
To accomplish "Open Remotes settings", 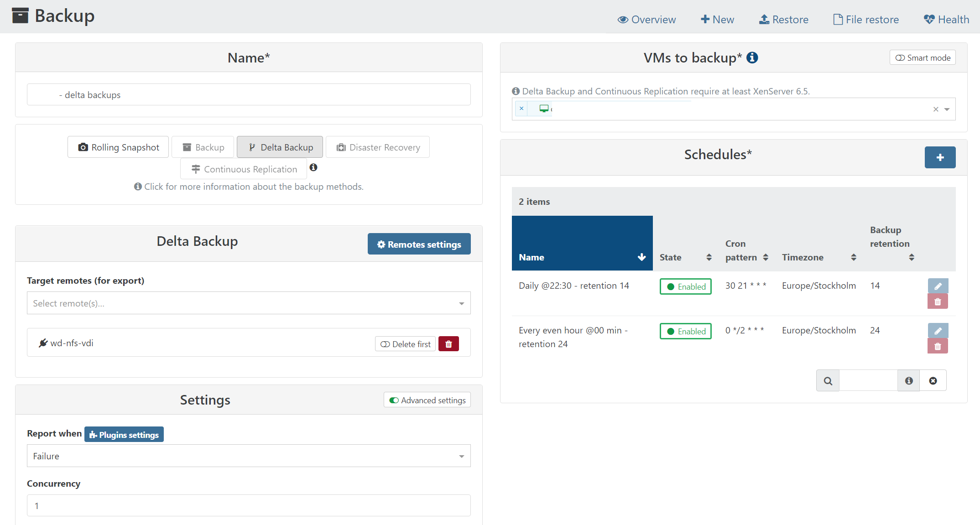I will tap(419, 244).
